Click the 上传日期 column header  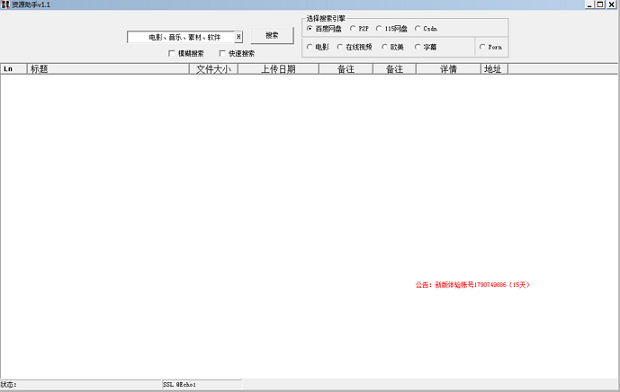pyautogui.click(x=278, y=69)
